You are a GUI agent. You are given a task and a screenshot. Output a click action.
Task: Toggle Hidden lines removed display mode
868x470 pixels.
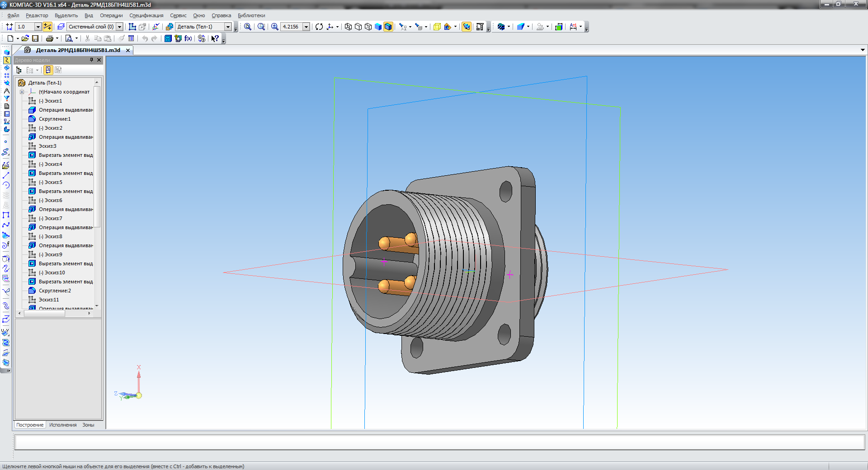(x=358, y=27)
